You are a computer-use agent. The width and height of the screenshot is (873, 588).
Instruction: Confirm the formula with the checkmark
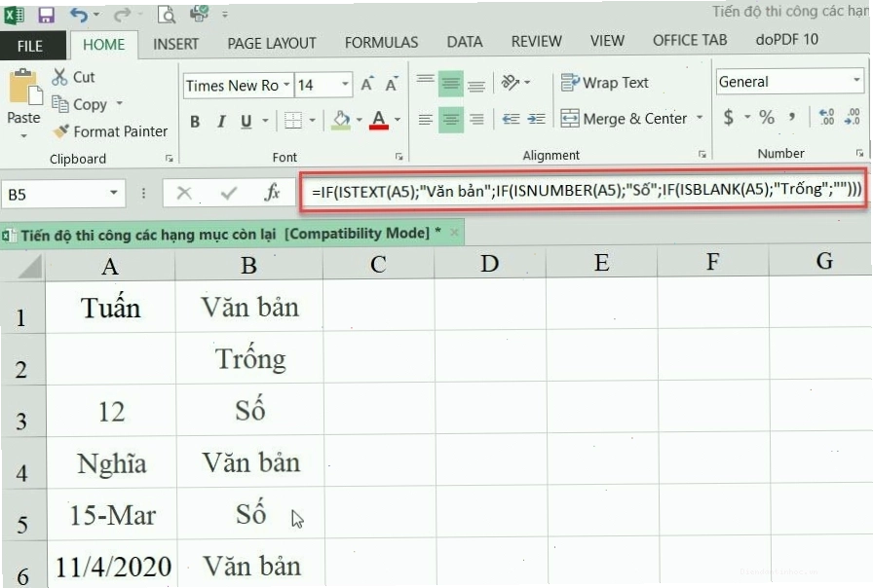click(228, 193)
